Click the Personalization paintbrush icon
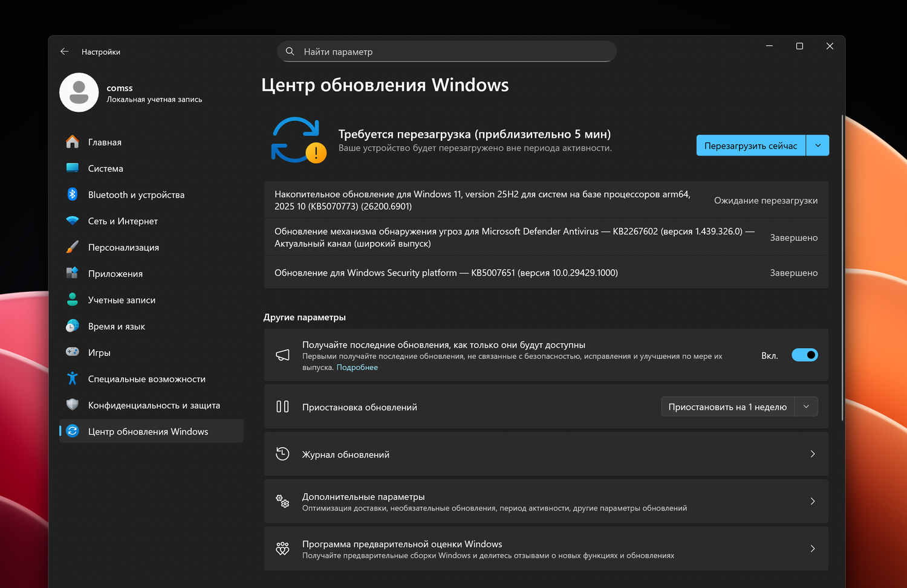The height and width of the screenshot is (588, 907). pyautogui.click(x=73, y=247)
